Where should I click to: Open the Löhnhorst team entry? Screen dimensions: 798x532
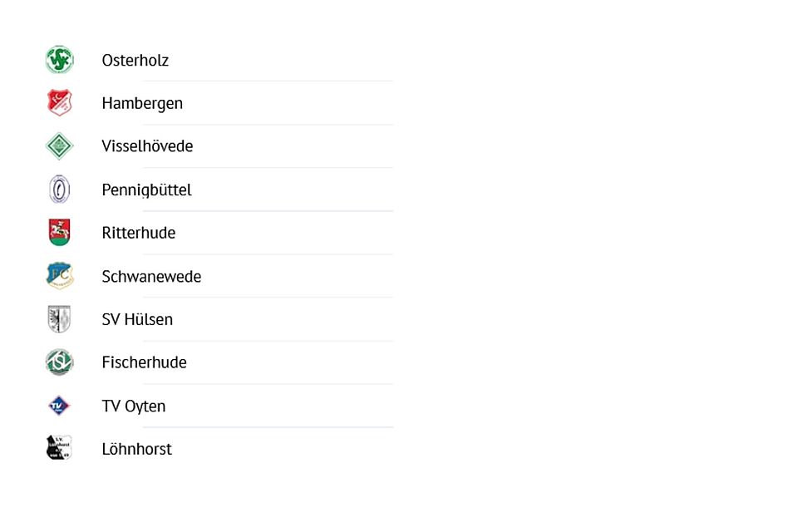[136, 449]
